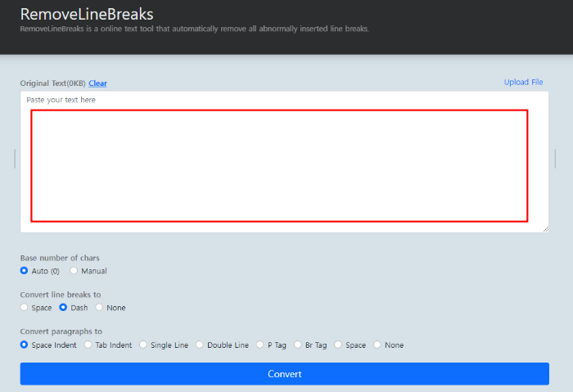Select Double Line paragraph option
Screen dimensions: 573x392
[x=200, y=345]
